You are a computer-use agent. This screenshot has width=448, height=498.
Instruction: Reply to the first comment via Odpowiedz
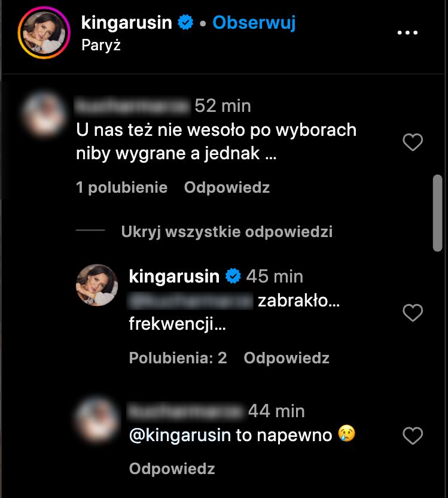point(227,187)
